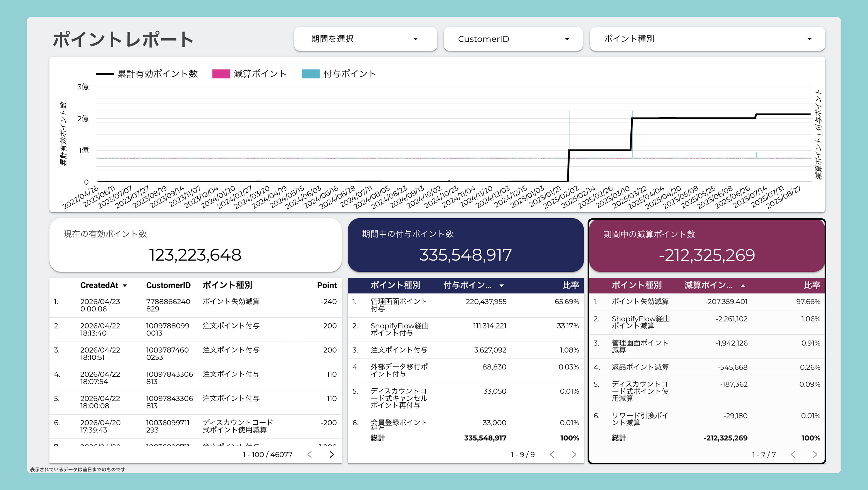Open the ポイント種別 filter dropdown
The image size is (868, 490).
coord(707,39)
